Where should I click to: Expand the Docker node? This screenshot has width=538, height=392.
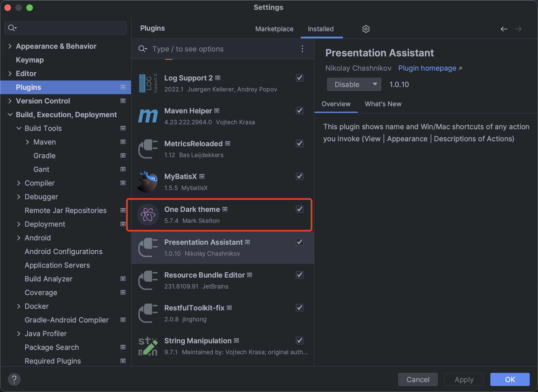(x=19, y=306)
